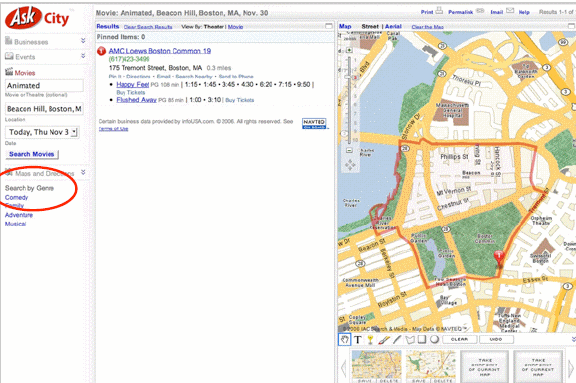Expand the Events section
576x383 pixels.
click(x=83, y=56)
